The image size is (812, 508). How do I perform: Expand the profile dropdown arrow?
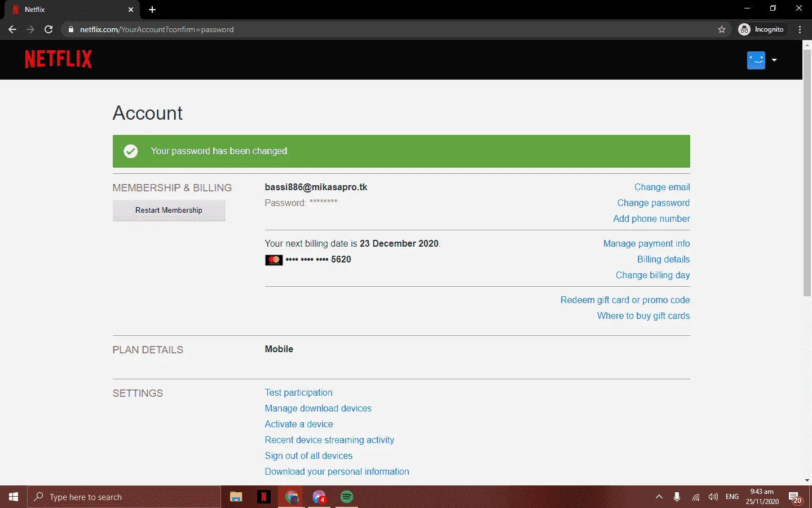coord(774,60)
